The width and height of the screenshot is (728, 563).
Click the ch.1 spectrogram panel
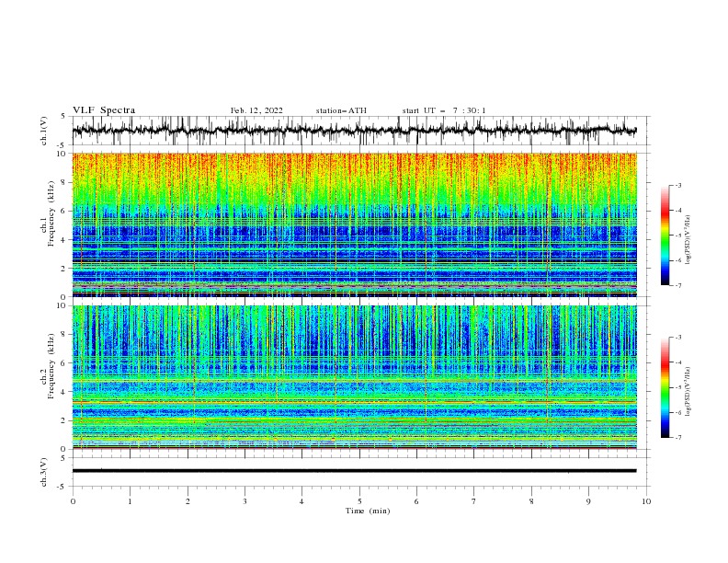354,224
